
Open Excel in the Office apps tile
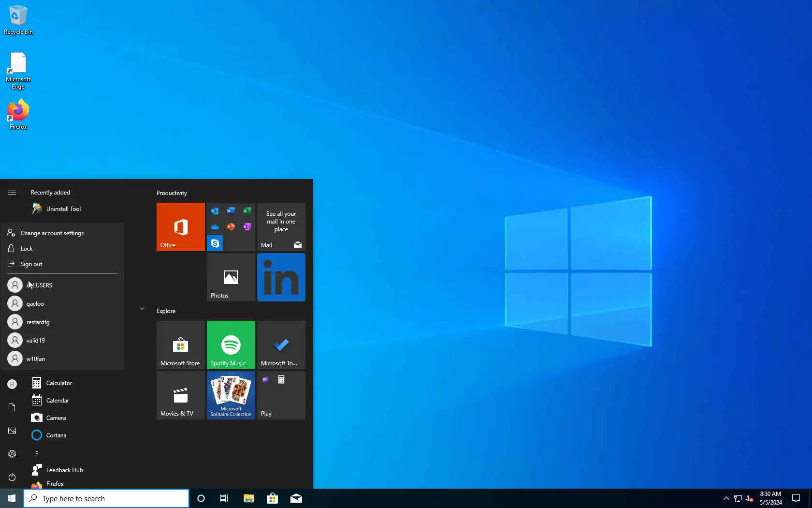click(247, 210)
